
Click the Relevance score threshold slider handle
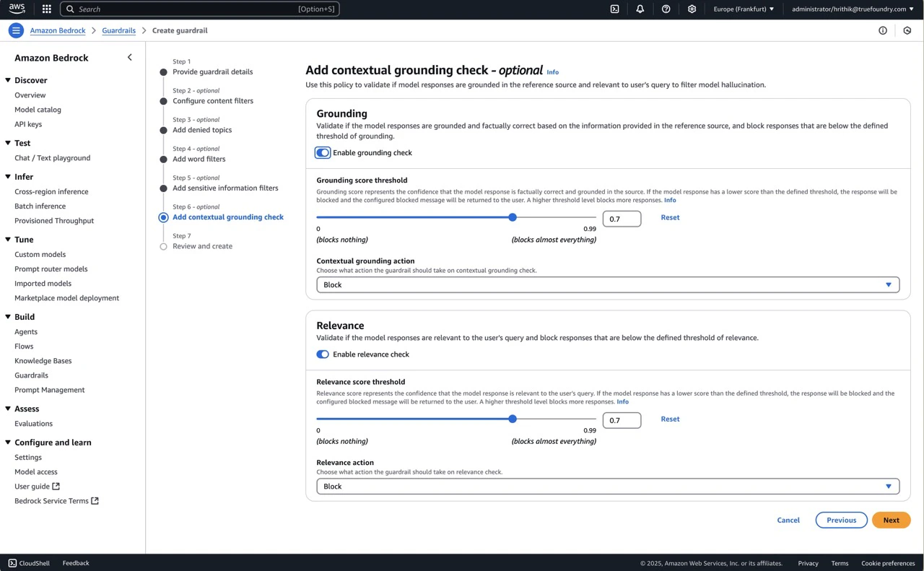(x=513, y=419)
